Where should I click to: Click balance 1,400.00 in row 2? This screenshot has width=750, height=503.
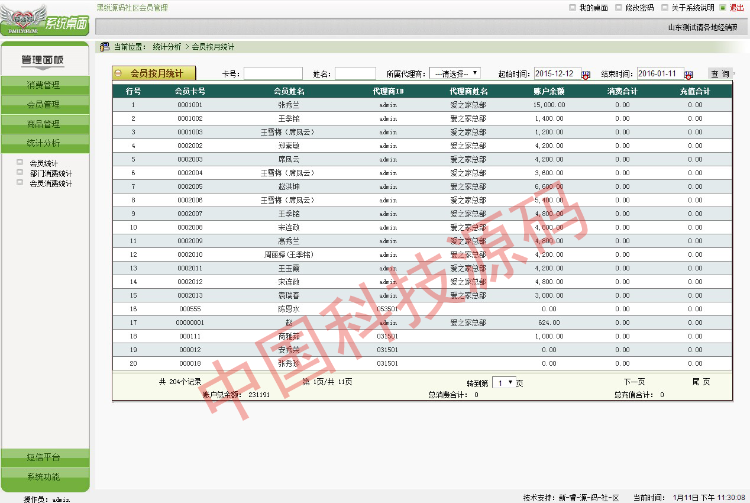[549, 119]
